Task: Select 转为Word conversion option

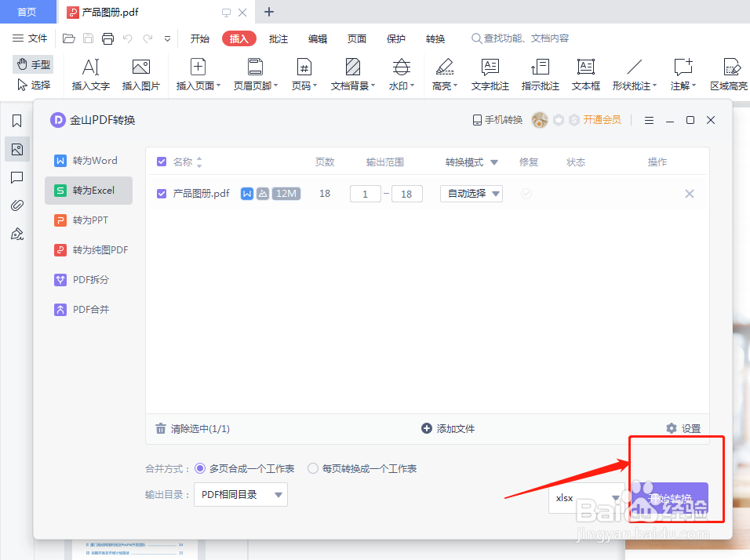Action: point(89,161)
